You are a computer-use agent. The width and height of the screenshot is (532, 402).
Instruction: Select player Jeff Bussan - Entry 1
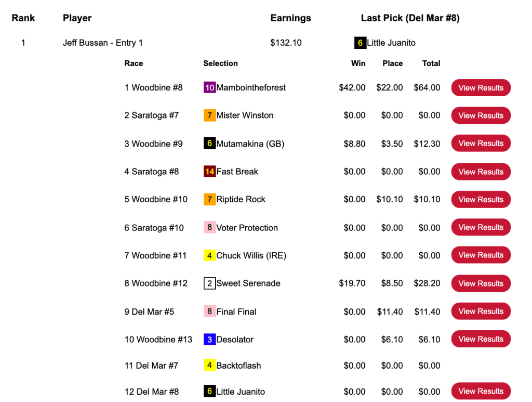point(103,43)
